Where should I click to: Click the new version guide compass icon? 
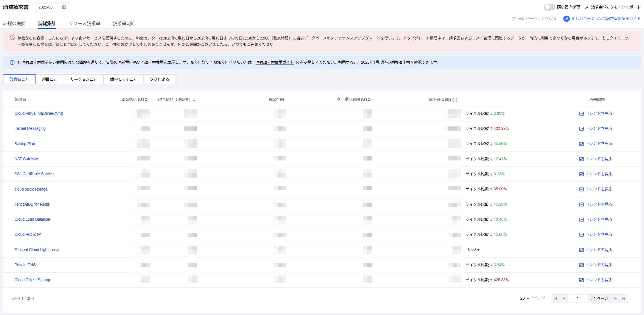coord(566,19)
